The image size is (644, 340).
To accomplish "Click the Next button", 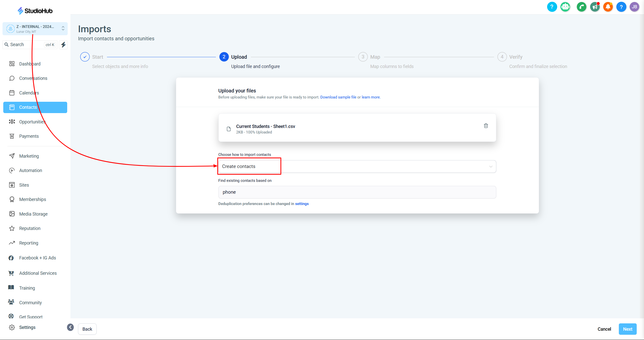I will pos(627,329).
